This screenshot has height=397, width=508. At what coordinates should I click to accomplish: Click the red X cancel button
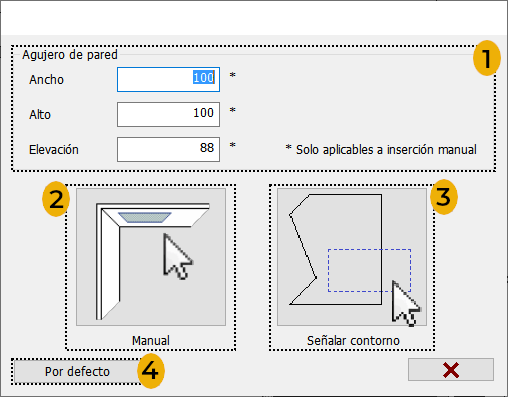click(x=451, y=370)
